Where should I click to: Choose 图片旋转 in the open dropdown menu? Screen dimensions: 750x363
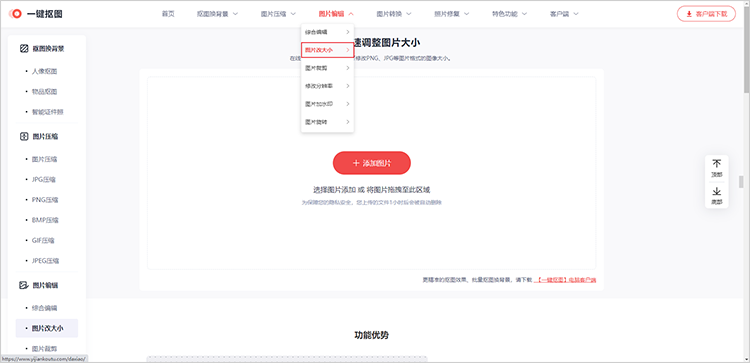click(x=328, y=122)
